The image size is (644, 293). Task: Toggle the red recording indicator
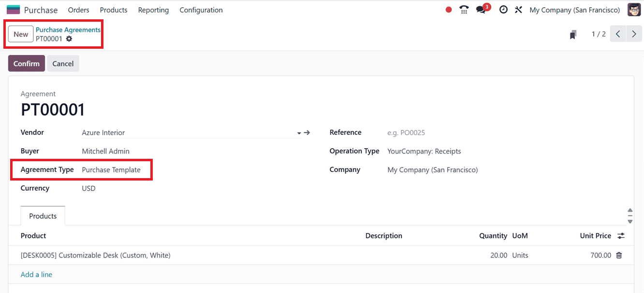tap(448, 9)
